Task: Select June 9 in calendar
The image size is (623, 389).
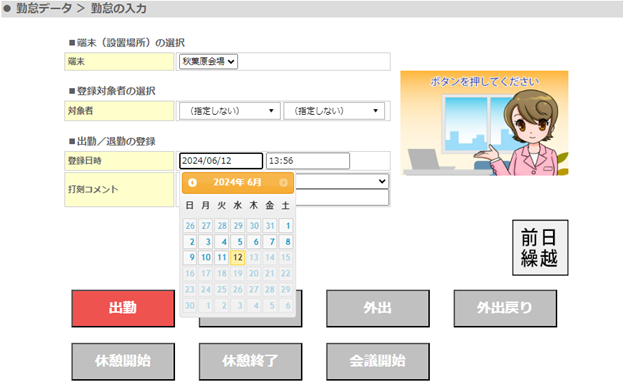Action: [x=190, y=257]
